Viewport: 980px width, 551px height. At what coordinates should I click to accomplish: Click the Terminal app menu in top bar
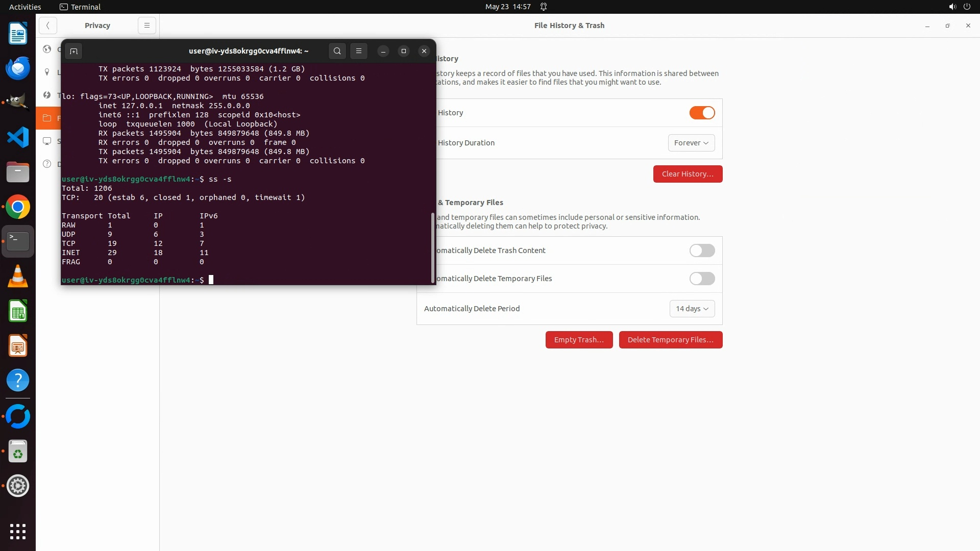[x=80, y=7]
